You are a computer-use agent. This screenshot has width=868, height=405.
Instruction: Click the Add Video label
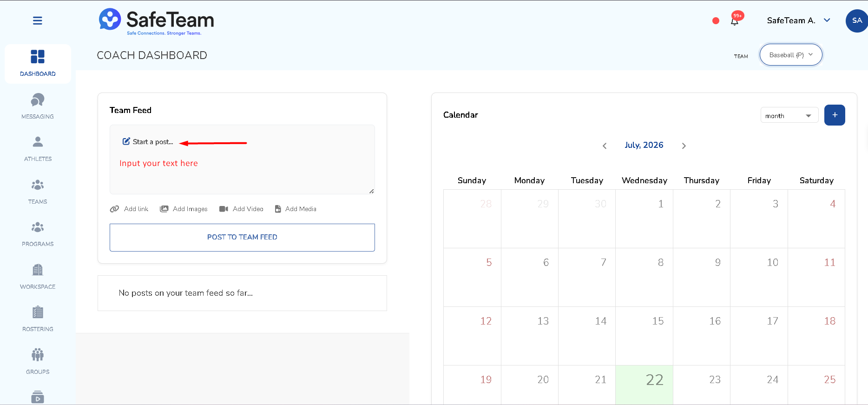point(248,209)
